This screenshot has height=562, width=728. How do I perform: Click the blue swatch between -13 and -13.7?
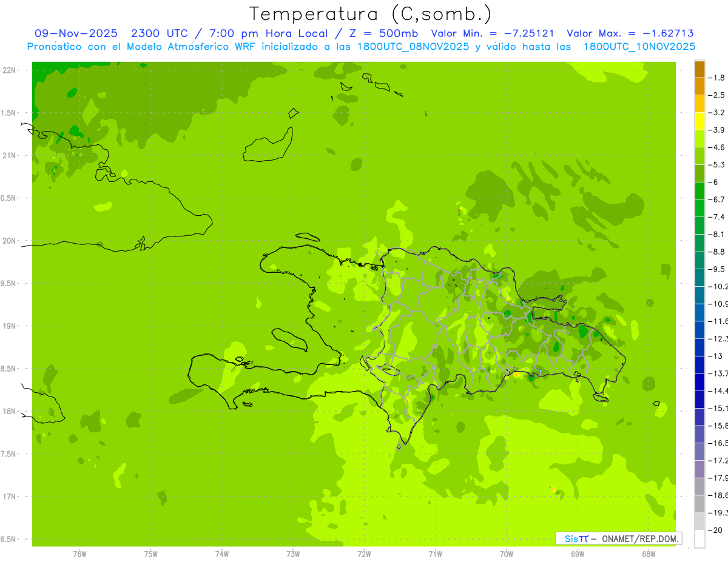click(x=699, y=364)
